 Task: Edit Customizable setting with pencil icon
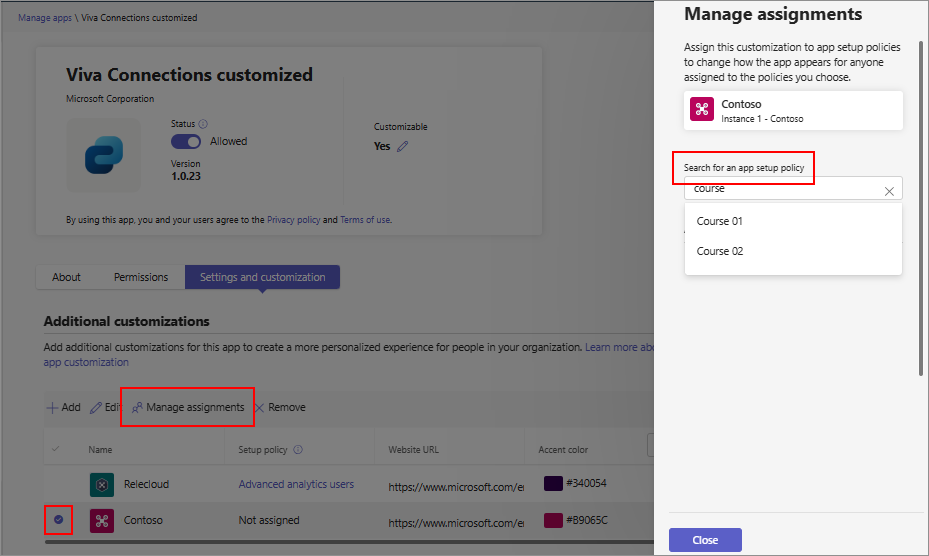tap(403, 146)
